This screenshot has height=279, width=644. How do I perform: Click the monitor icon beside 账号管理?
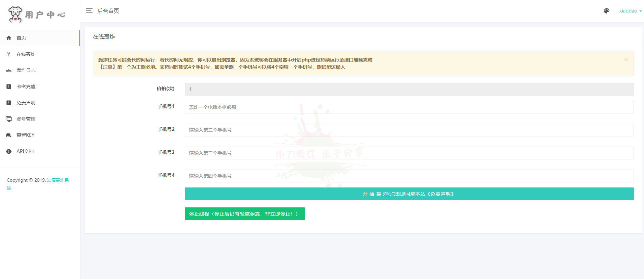tap(9, 119)
